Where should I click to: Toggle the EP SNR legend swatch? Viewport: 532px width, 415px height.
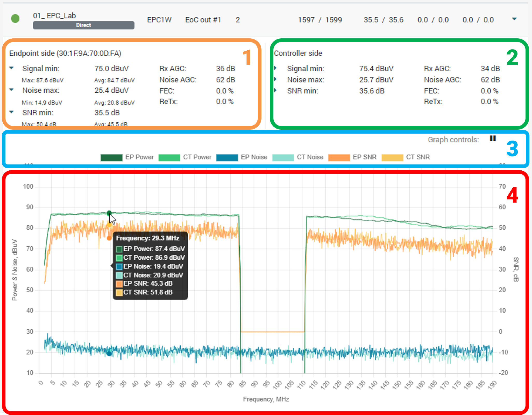339,157
